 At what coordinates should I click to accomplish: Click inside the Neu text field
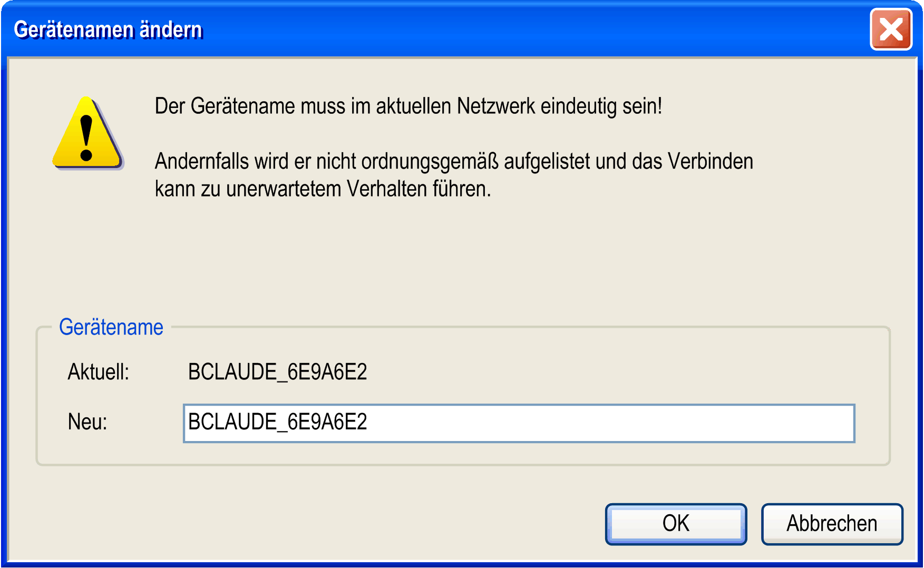pos(519,423)
